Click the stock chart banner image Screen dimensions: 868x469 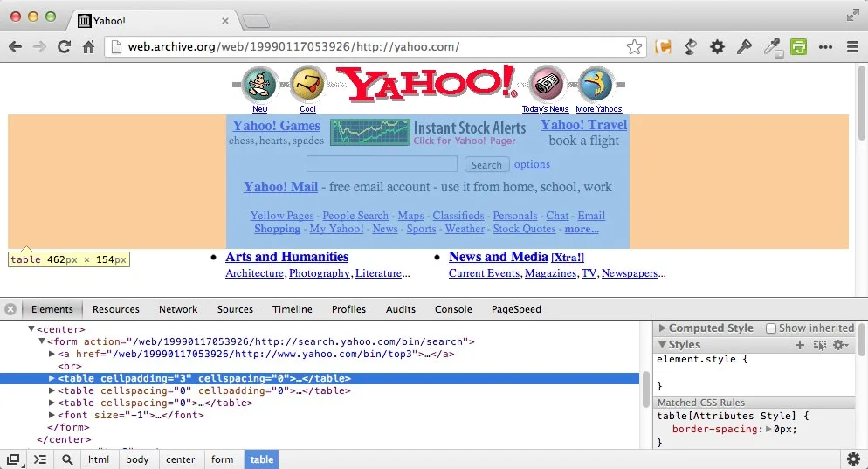point(369,133)
